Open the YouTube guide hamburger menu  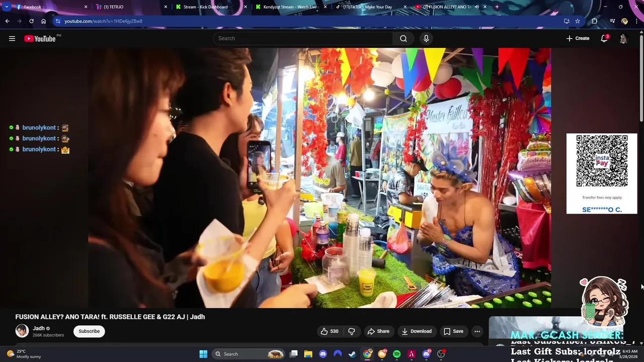pos(12,38)
